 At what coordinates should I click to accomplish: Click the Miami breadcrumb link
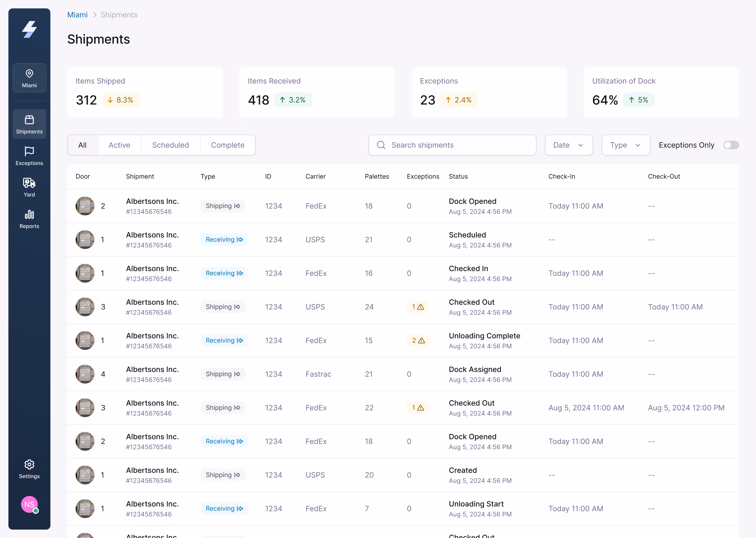(x=77, y=15)
